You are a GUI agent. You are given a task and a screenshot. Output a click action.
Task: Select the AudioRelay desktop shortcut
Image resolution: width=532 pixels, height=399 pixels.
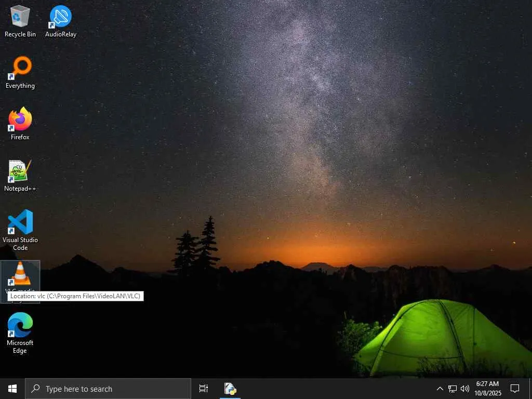(x=61, y=21)
